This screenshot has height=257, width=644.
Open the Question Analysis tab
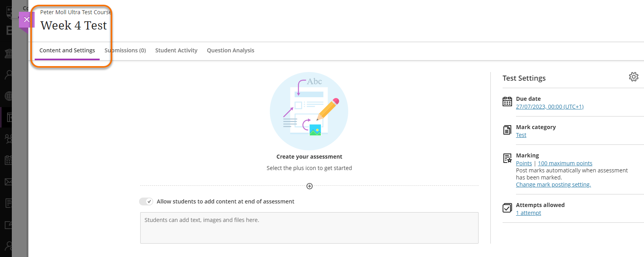pyautogui.click(x=230, y=50)
